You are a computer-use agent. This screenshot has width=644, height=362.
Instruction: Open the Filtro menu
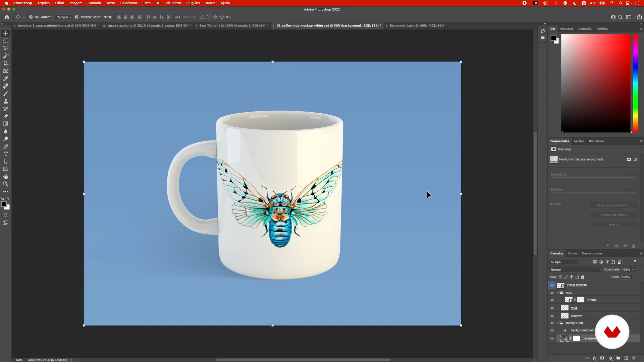[x=146, y=3]
